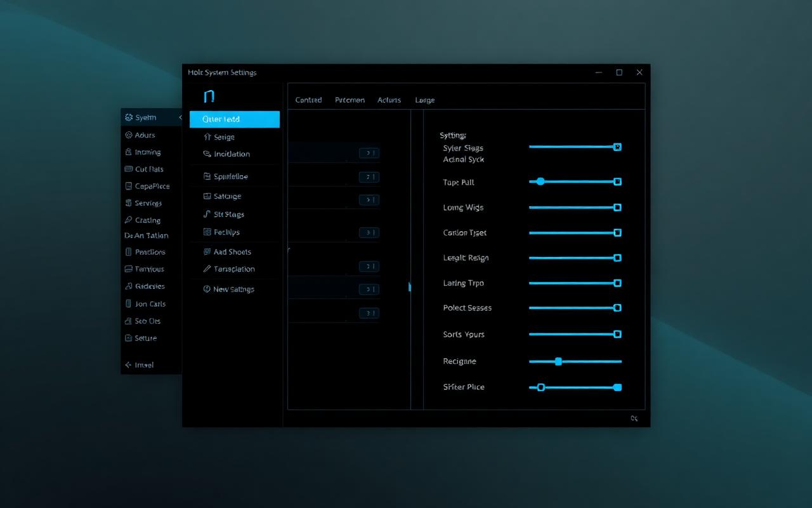Click the lock icon next to Incming
812x508 pixels.
point(129,152)
